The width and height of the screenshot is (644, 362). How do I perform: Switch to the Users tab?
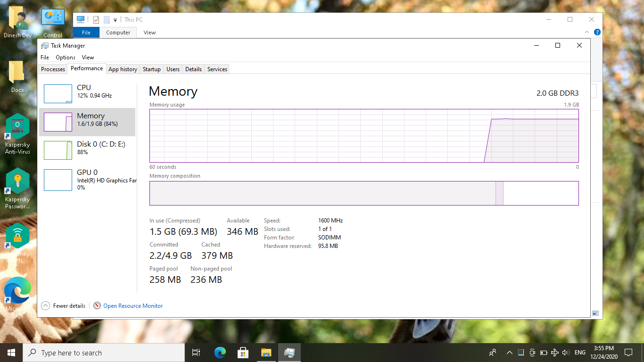click(173, 69)
